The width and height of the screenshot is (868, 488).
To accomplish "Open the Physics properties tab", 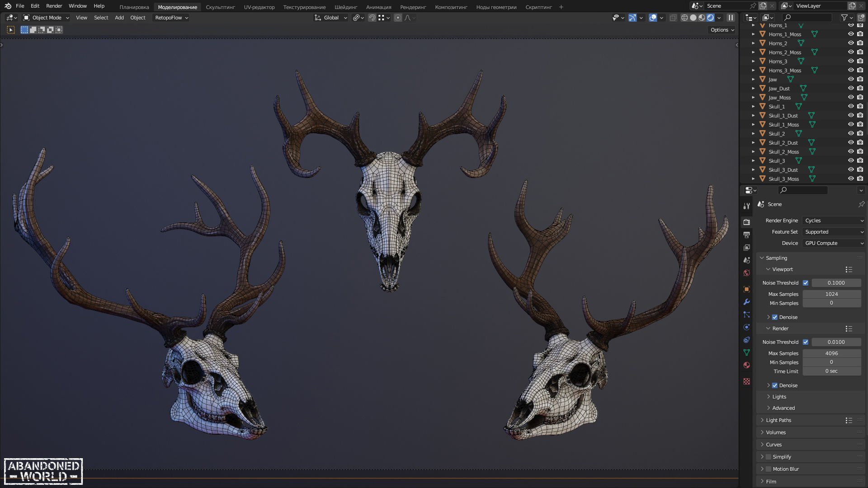I will [746, 327].
